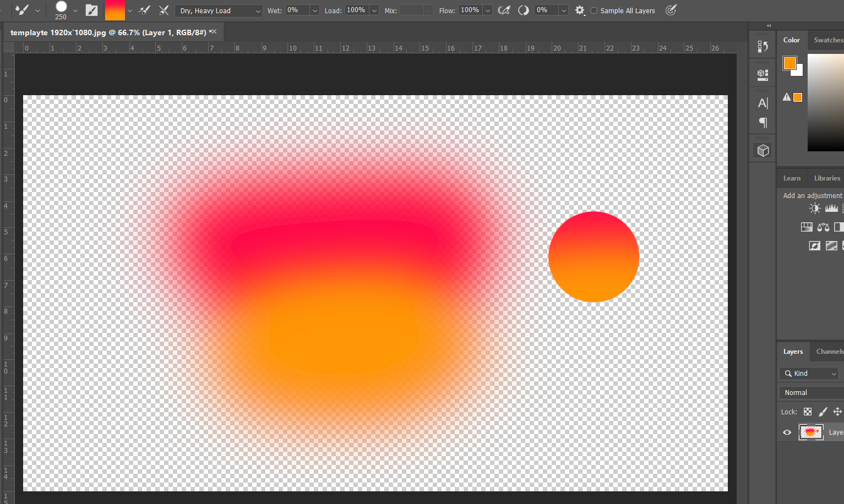
Task: Toggle Load brush after each stroke
Action: point(145,10)
